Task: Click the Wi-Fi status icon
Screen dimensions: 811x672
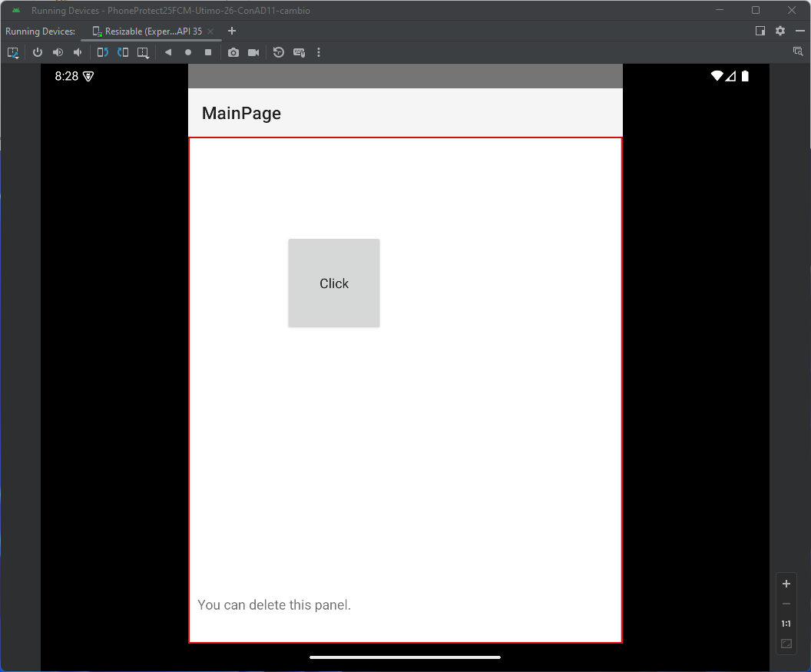Action: [x=717, y=76]
